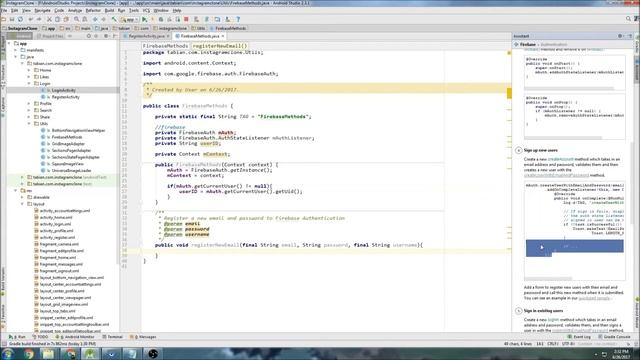Select the FirebaseMethods.java editor tab

tap(200, 36)
